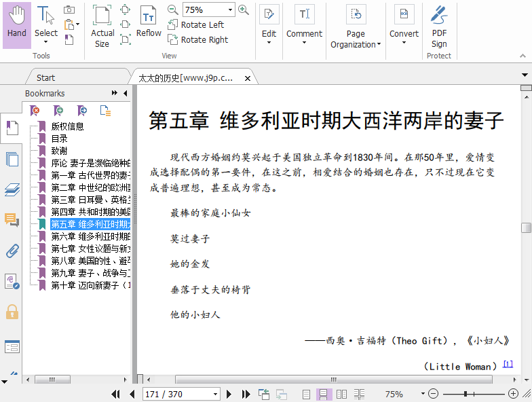Click the zoom out magnifier
Screen dimensions: 532x402
coord(172,10)
